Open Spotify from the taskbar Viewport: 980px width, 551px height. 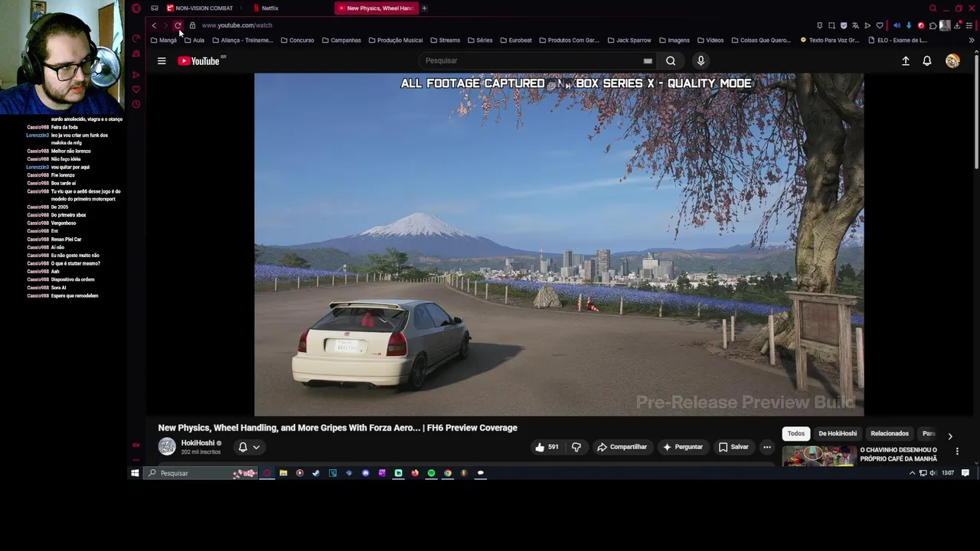(431, 473)
